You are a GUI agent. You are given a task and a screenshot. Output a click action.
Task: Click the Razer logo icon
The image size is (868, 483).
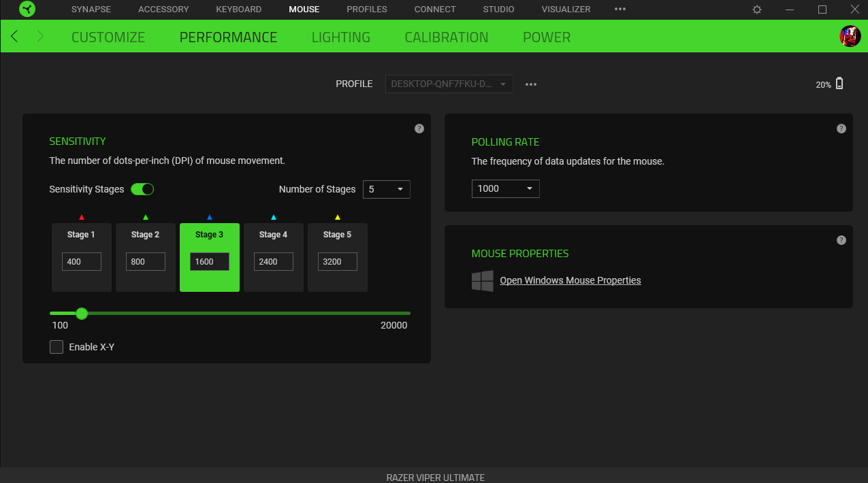pos(27,10)
